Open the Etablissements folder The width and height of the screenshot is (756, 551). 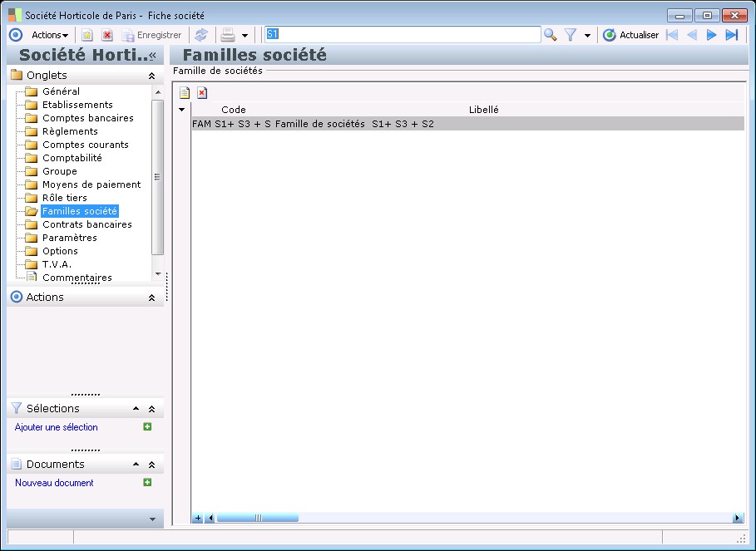coord(77,105)
